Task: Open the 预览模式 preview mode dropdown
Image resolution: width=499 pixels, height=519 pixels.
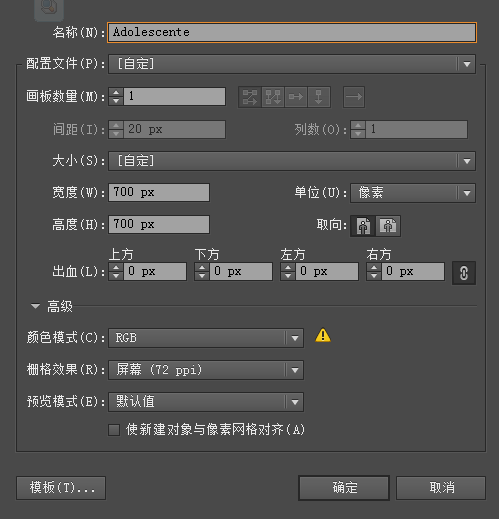Action: (x=206, y=402)
